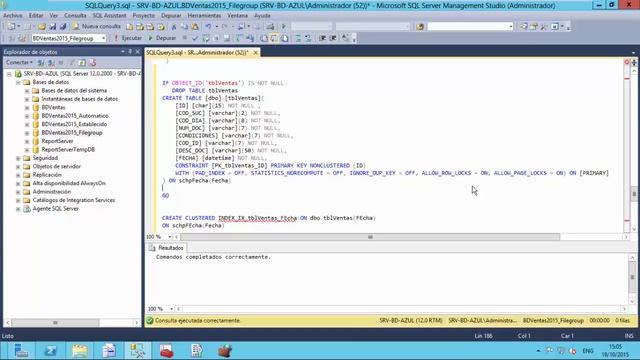Image resolution: width=640 pixels, height=360 pixels.
Task: Click the Save All icon
Action: (62, 27)
